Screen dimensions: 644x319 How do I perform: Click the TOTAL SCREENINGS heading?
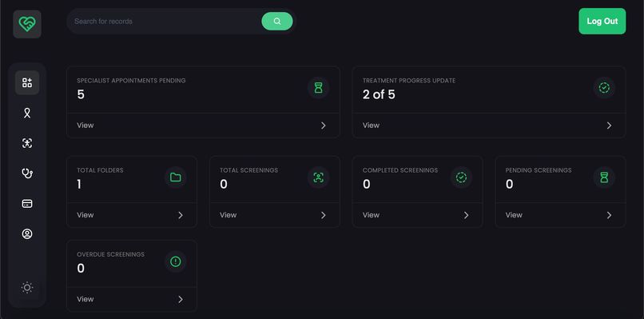pos(249,170)
